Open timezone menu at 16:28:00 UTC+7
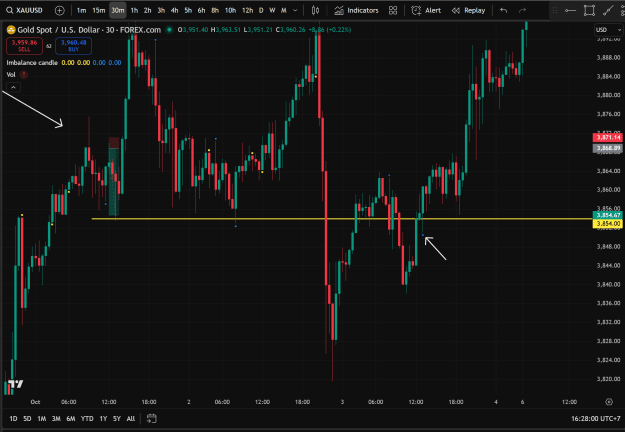Screen dimensions: 625x432 pos(596,419)
